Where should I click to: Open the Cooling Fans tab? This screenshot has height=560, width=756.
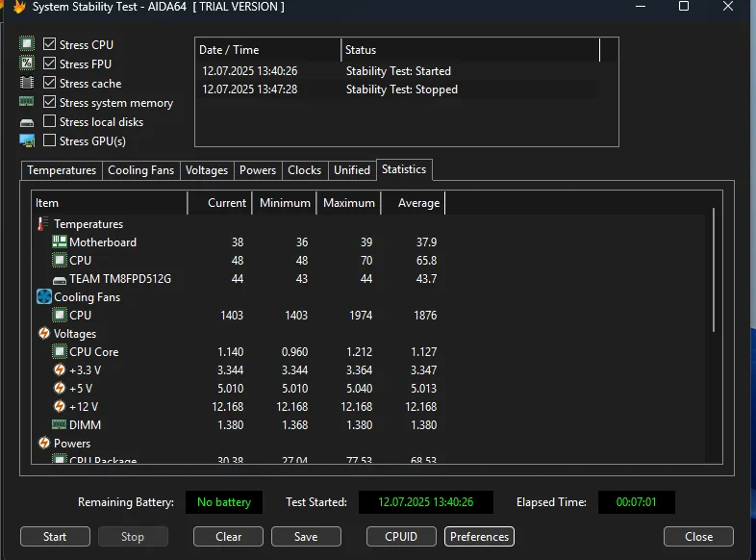(140, 170)
